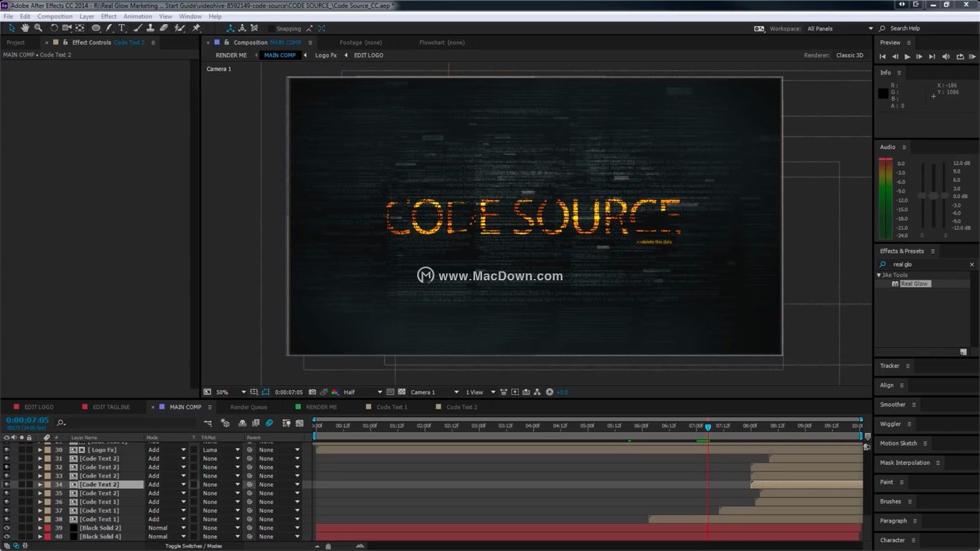Open Show Channel and Color Management icon
980x551 pixels.
335,392
